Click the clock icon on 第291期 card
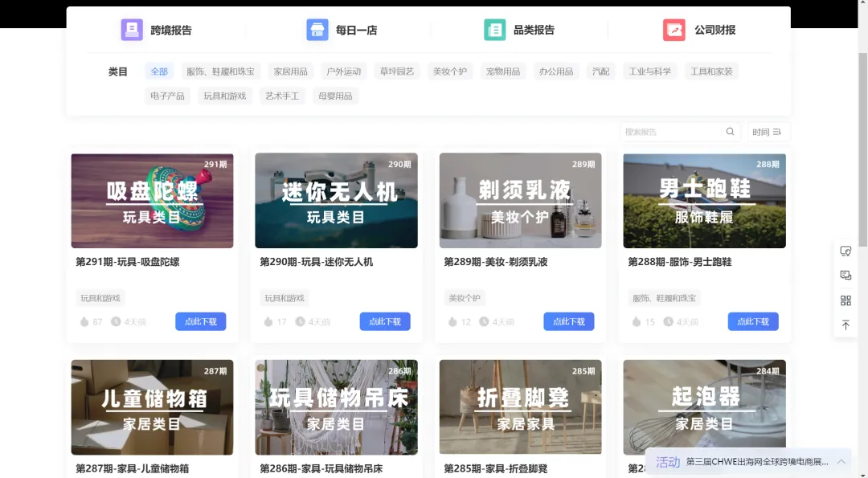This screenshot has width=868, height=478. (116, 321)
